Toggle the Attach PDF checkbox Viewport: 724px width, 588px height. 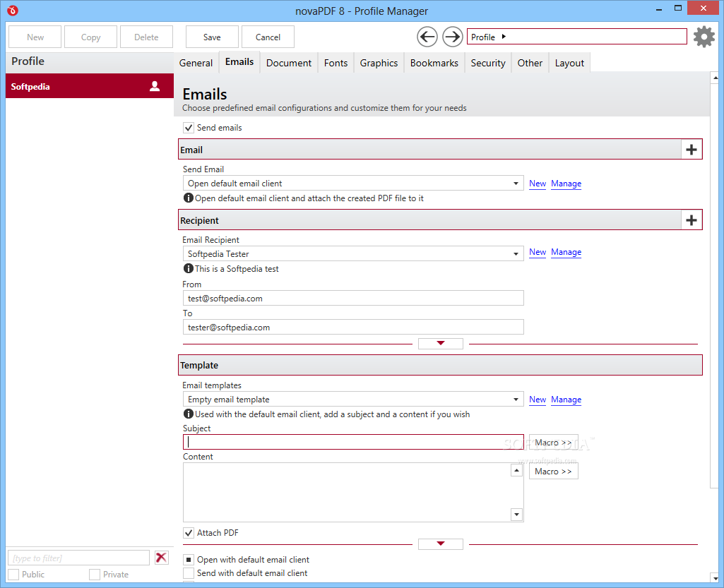[189, 533]
